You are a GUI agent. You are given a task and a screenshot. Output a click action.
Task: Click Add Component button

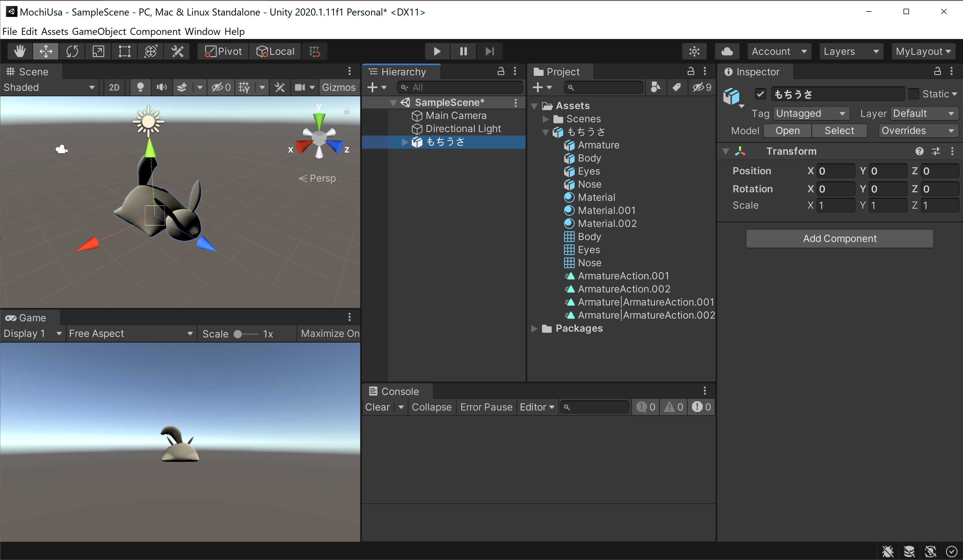click(x=840, y=239)
